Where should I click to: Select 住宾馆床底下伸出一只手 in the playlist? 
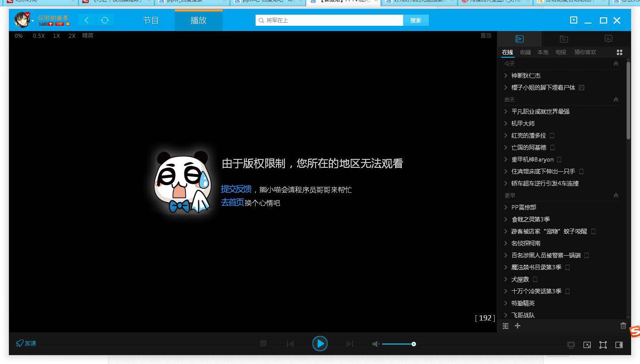[x=543, y=171]
